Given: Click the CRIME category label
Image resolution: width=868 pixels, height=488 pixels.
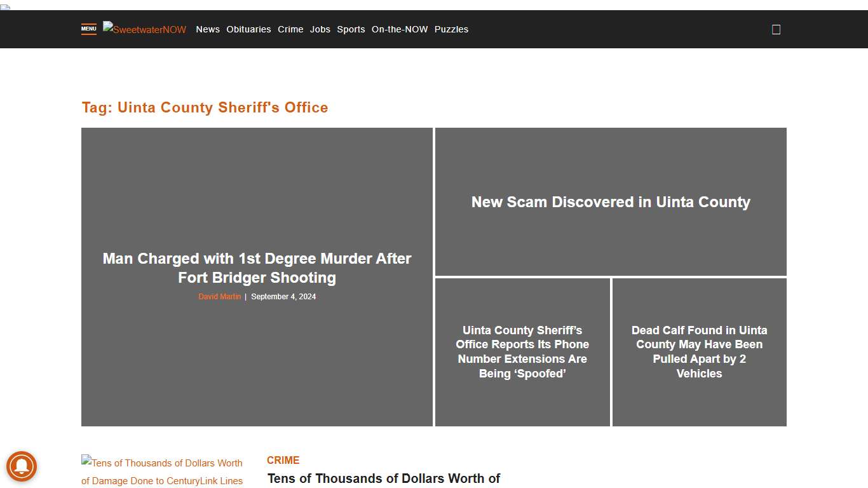Looking at the screenshot, I should pyautogui.click(x=283, y=460).
